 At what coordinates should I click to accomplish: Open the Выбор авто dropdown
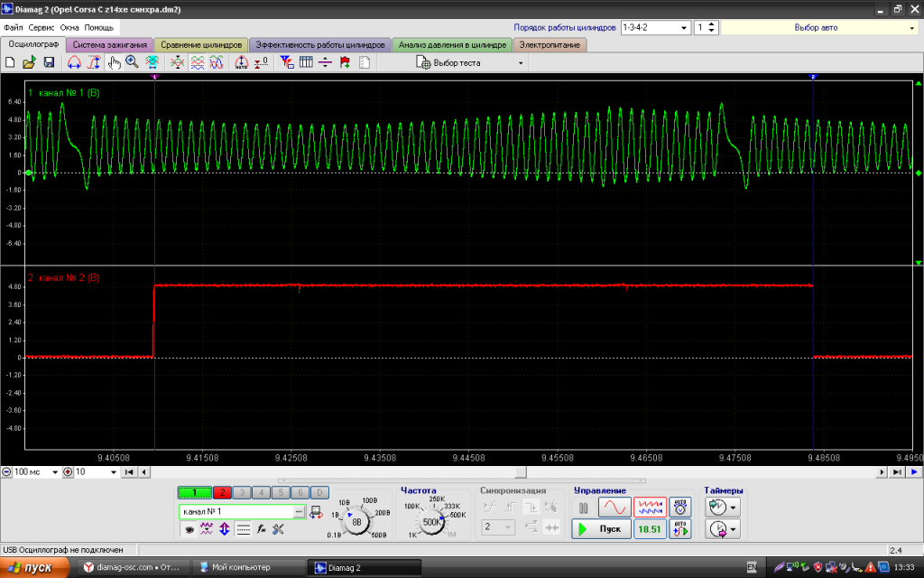coord(819,28)
